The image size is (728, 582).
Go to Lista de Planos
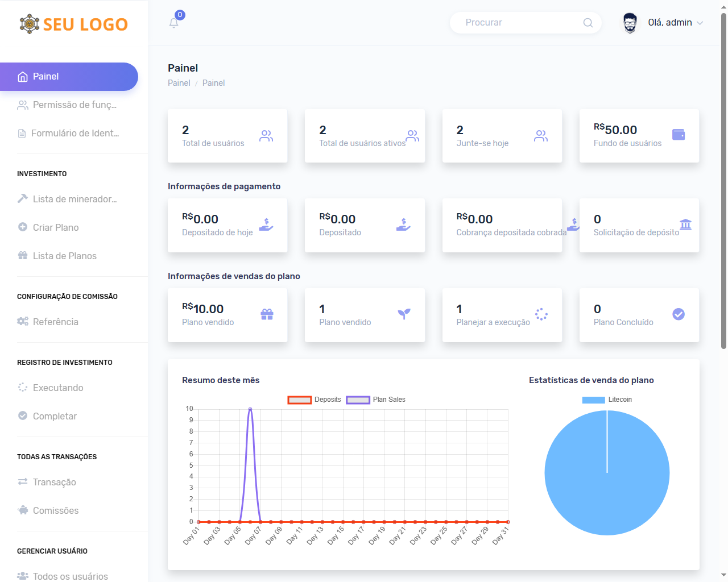64,256
